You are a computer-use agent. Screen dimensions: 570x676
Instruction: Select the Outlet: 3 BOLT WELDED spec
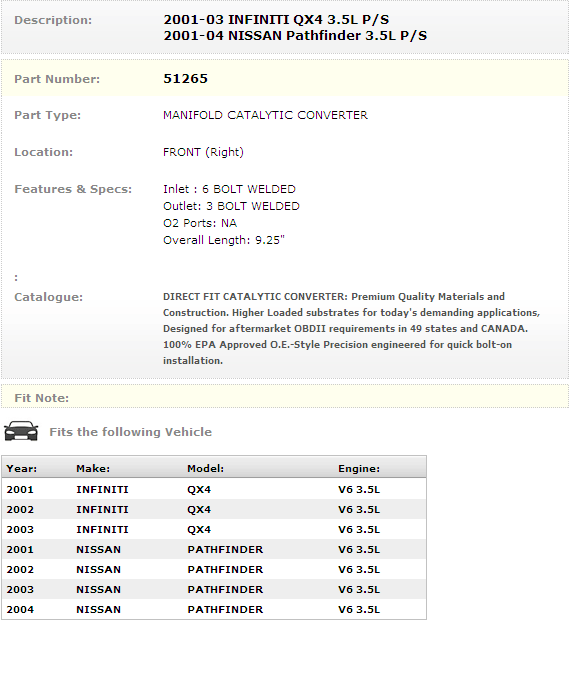click(x=231, y=206)
